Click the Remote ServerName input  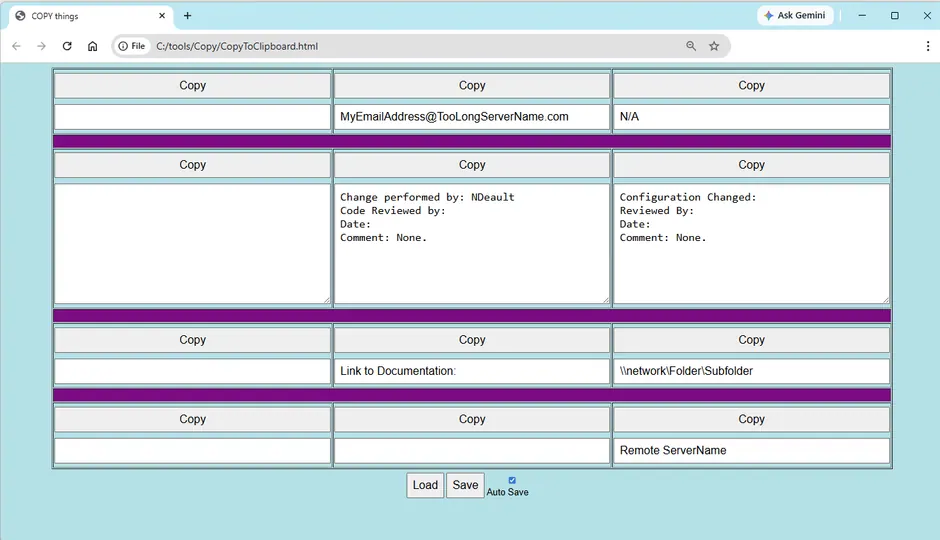pyautogui.click(x=751, y=451)
